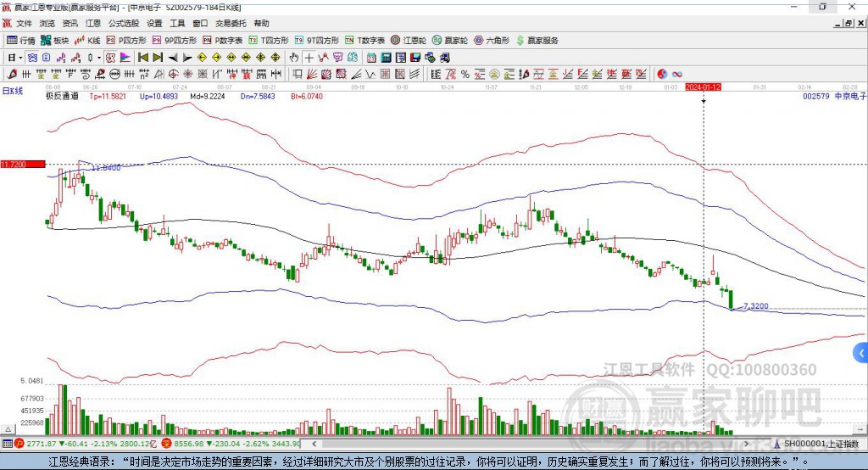This screenshot has height=470, width=868.
Task: Click the Md=9.2224 indicator value
Action: [208, 96]
